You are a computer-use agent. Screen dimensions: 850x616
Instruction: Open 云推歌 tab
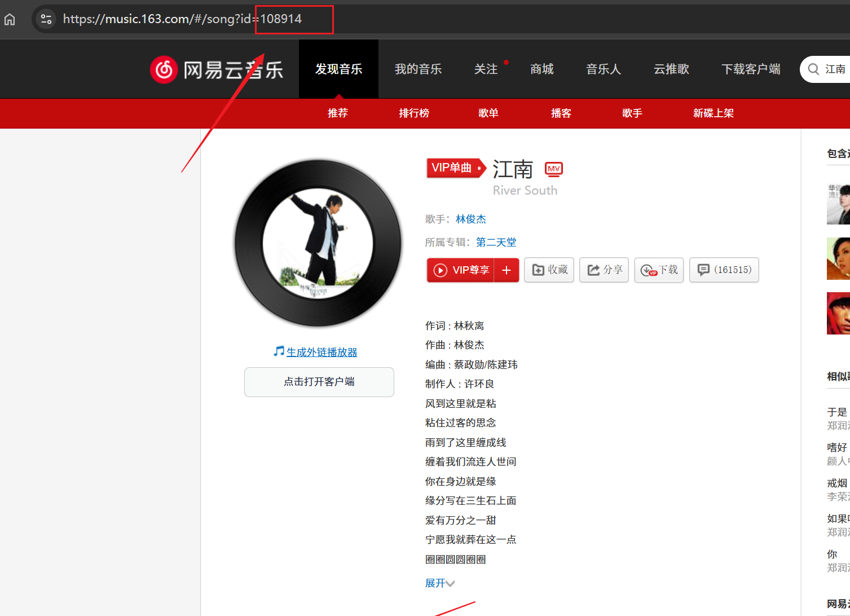pos(671,69)
